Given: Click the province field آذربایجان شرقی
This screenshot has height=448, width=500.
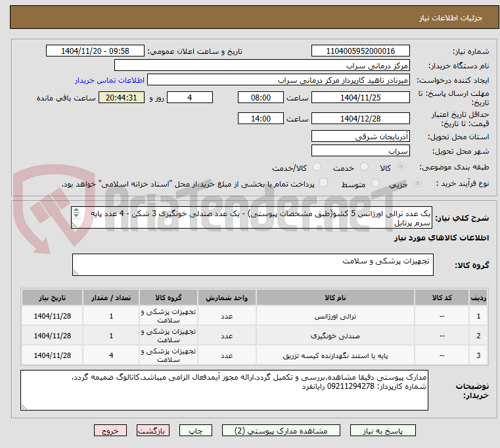Looking at the screenshot, I should click(x=360, y=137).
